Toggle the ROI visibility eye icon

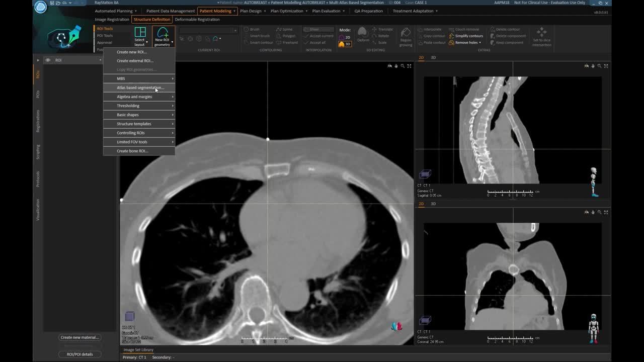point(47,60)
